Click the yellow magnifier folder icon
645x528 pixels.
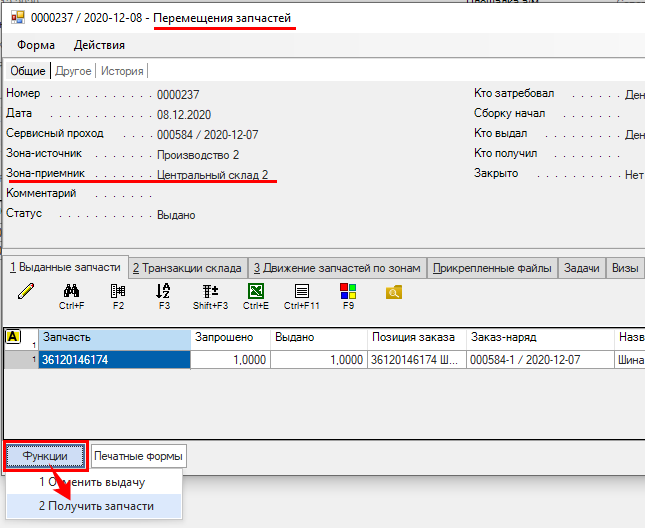pyautogui.click(x=394, y=292)
